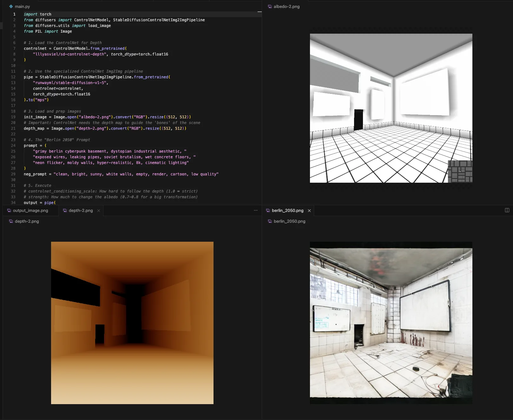Close the berlin_2050.png tab
Image resolution: width=513 pixels, height=420 pixels.
(309, 211)
